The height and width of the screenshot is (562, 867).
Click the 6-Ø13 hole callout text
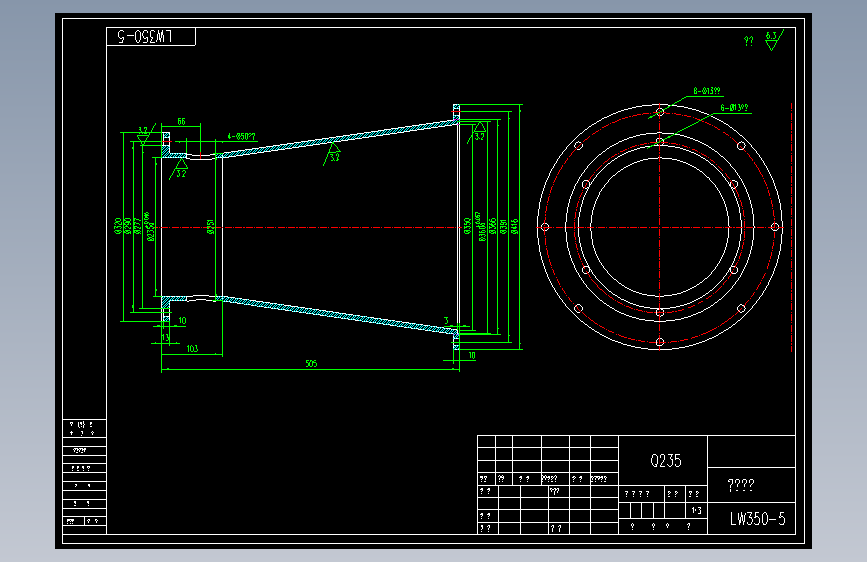[x=734, y=107]
